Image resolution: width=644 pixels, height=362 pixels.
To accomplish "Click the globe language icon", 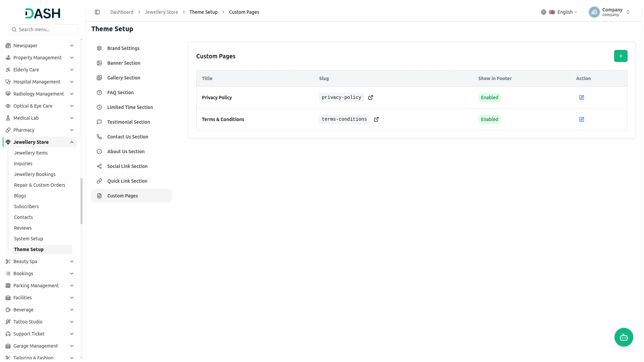I will (x=544, y=12).
